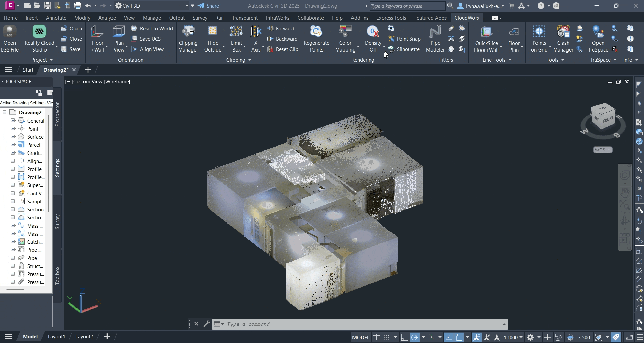This screenshot has height=343, width=644.
Task: Toggle grid display in status bar
Action: click(377, 337)
